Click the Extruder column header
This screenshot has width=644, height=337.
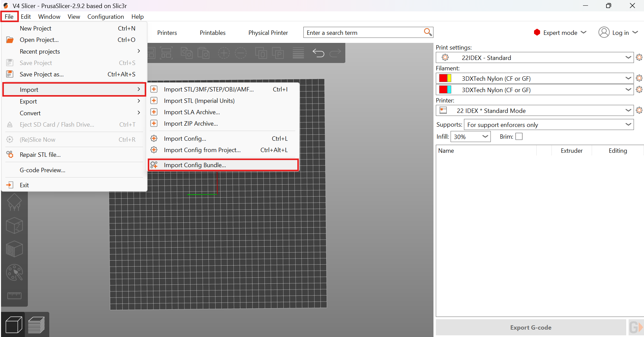[x=572, y=150]
